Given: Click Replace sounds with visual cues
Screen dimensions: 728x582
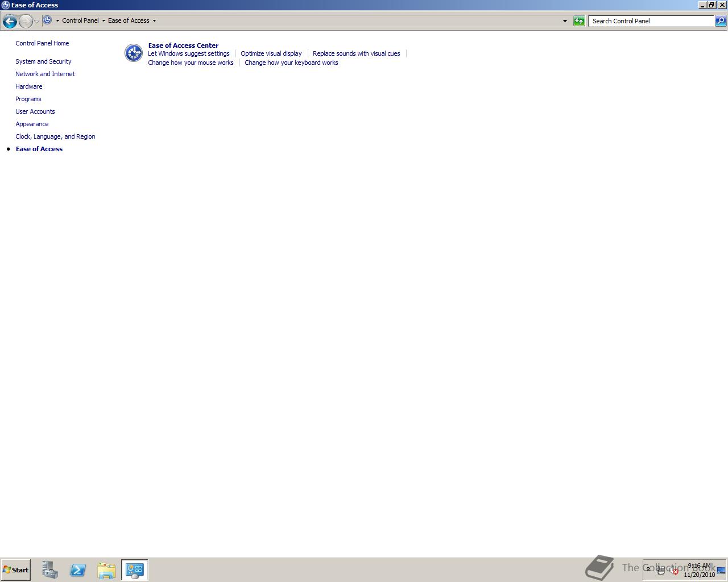Looking at the screenshot, I should click(x=356, y=53).
